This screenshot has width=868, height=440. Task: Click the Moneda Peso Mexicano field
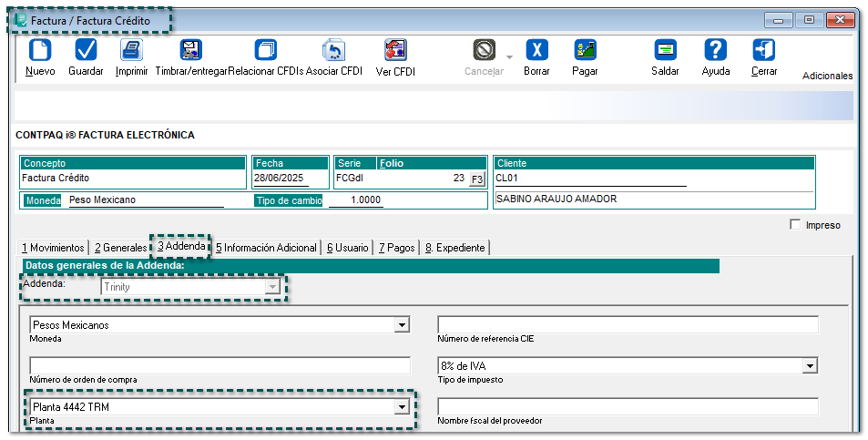[x=146, y=200]
